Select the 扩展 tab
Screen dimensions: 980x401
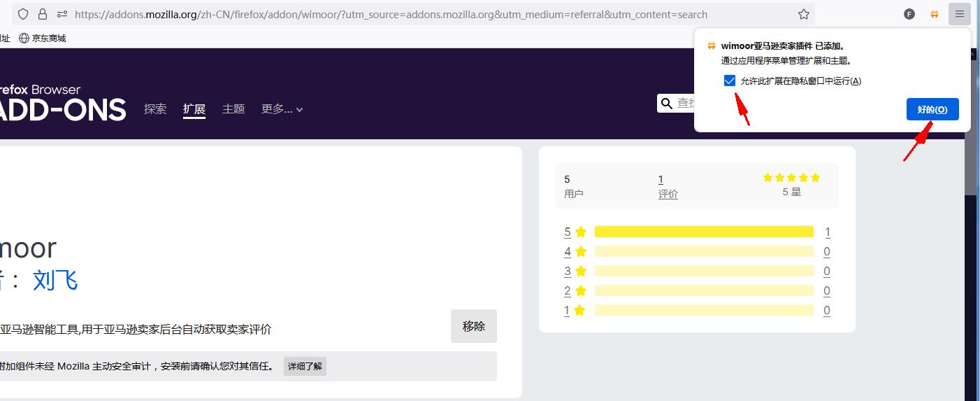pos(194,109)
